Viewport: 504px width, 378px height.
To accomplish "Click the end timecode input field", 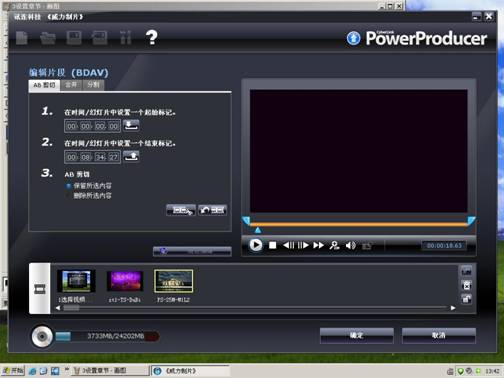I will (x=92, y=157).
